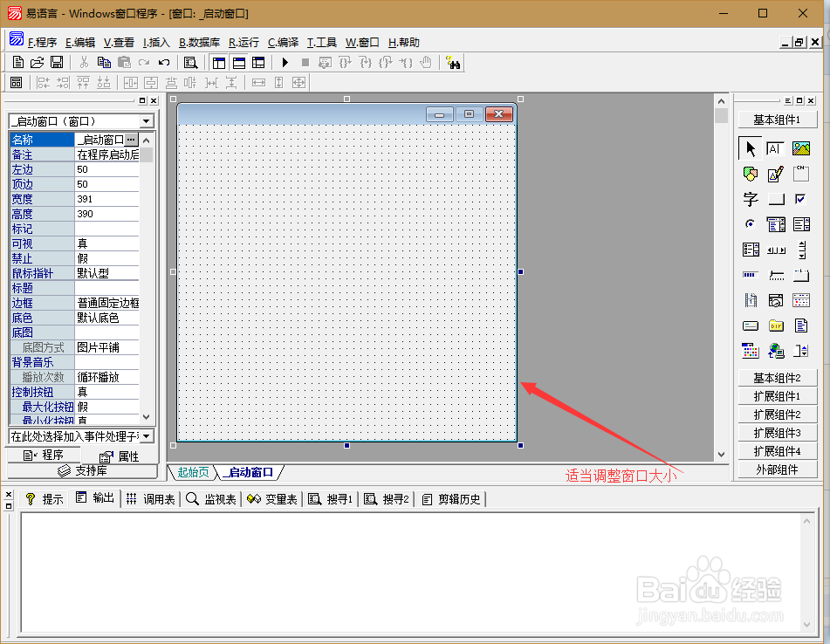Select the pointer arrow tool in the component box
Screen dimensions: 830x644
pos(750,148)
